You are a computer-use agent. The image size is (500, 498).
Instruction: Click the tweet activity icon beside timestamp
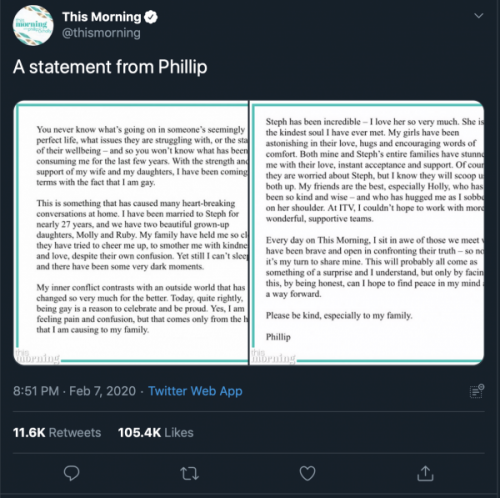pos(477,391)
